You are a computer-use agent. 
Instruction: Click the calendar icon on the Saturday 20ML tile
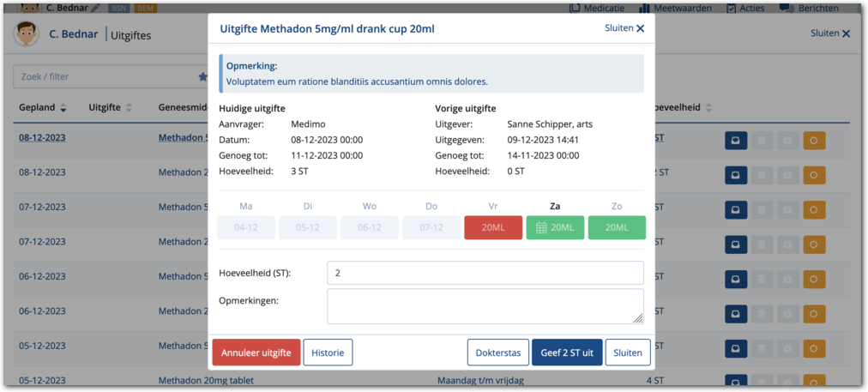coord(541,227)
